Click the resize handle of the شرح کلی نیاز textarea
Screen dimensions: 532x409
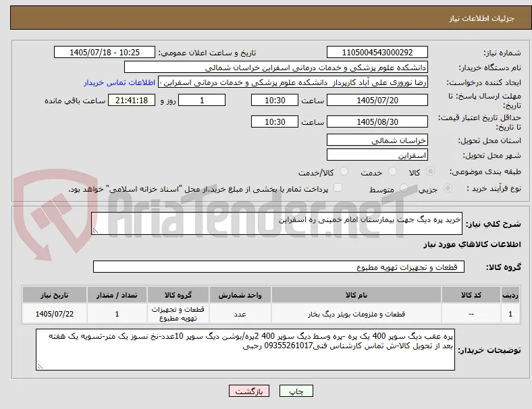pyautogui.click(x=95, y=231)
